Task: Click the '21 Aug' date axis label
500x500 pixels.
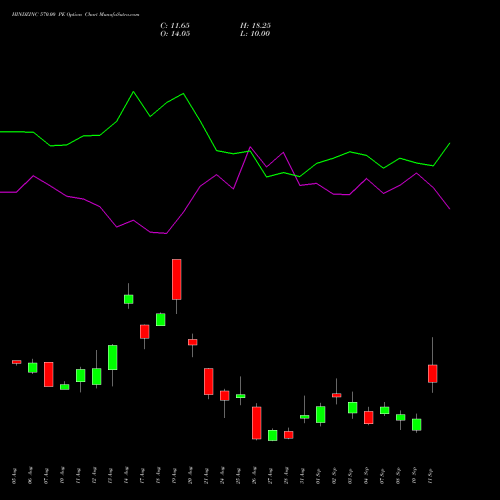Action: click(206, 476)
